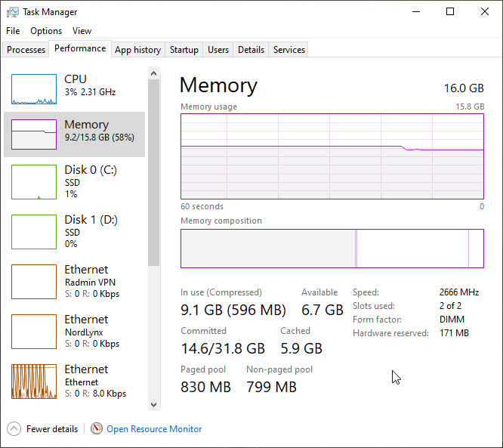
Task: Close the Task Manager window
Action: [x=485, y=12]
